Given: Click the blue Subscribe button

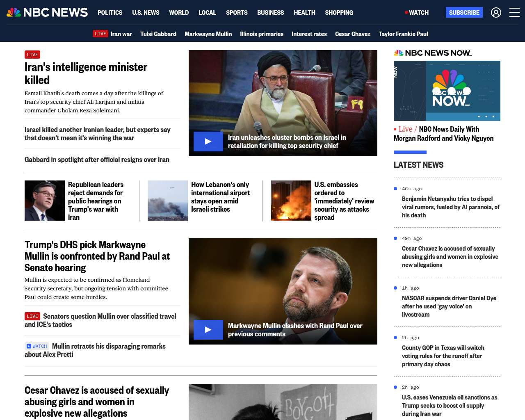Looking at the screenshot, I should (x=464, y=12).
